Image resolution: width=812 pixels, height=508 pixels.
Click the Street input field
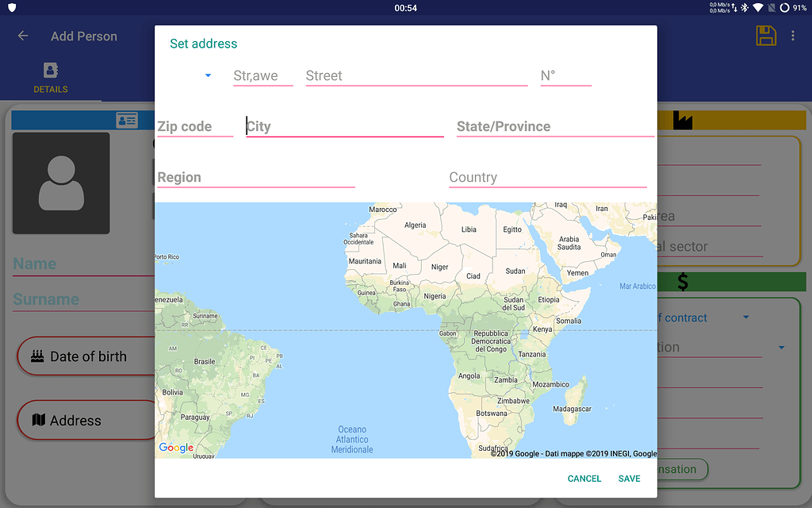pyautogui.click(x=416, y=76)
